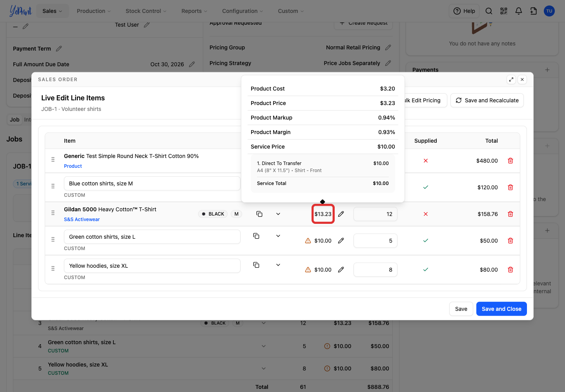565x392 pixels.
Task: Duplicate the Green cotton shirts line item
Action: tap(256, 236)
